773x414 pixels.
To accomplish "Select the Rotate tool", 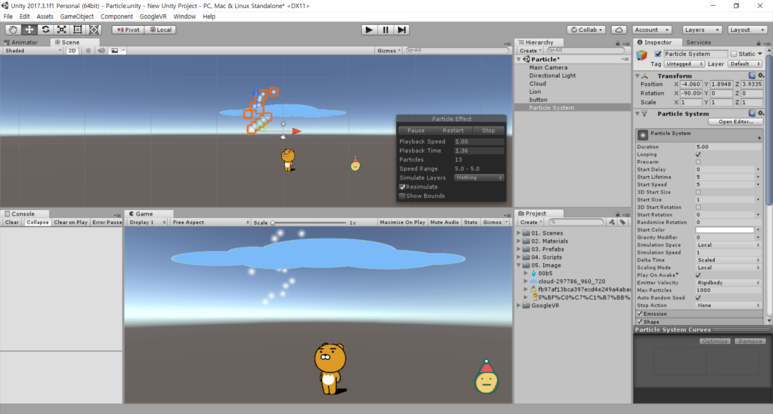I will coord(45,30).
